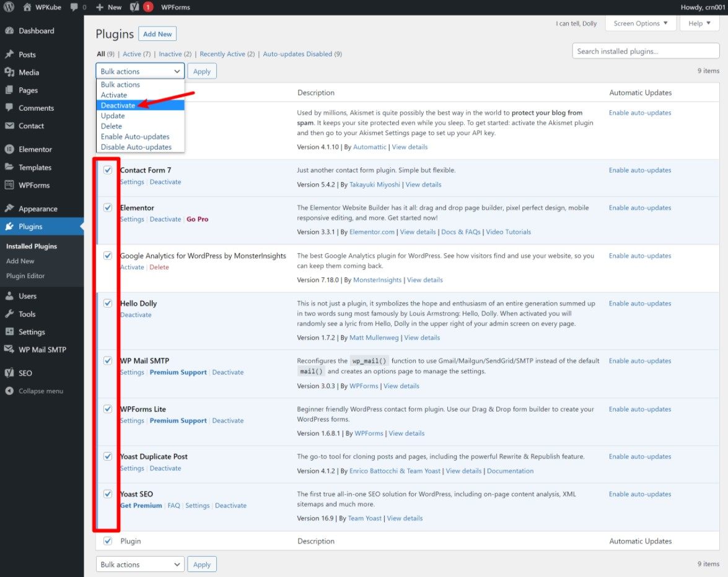
Task: Click the Tools wrench icon
Action: pos(9,314)
